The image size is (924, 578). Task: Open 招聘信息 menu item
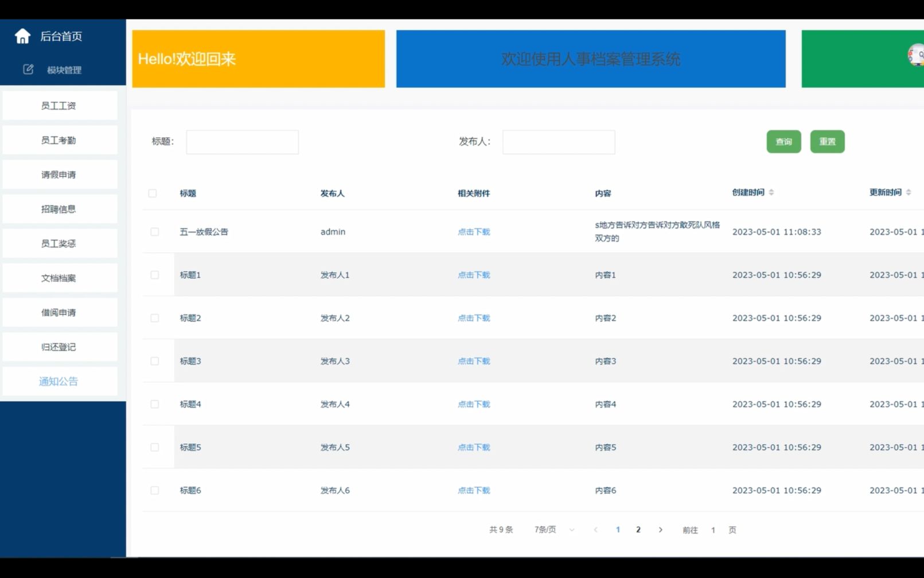pos(60,209)
